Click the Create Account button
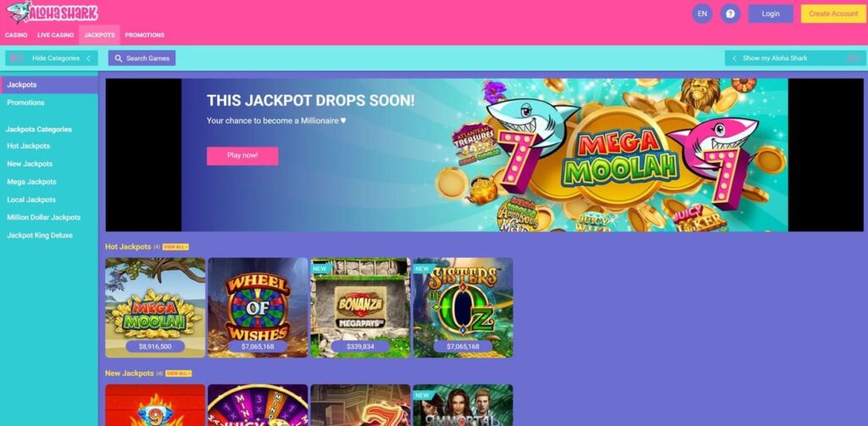 [833, 14]
